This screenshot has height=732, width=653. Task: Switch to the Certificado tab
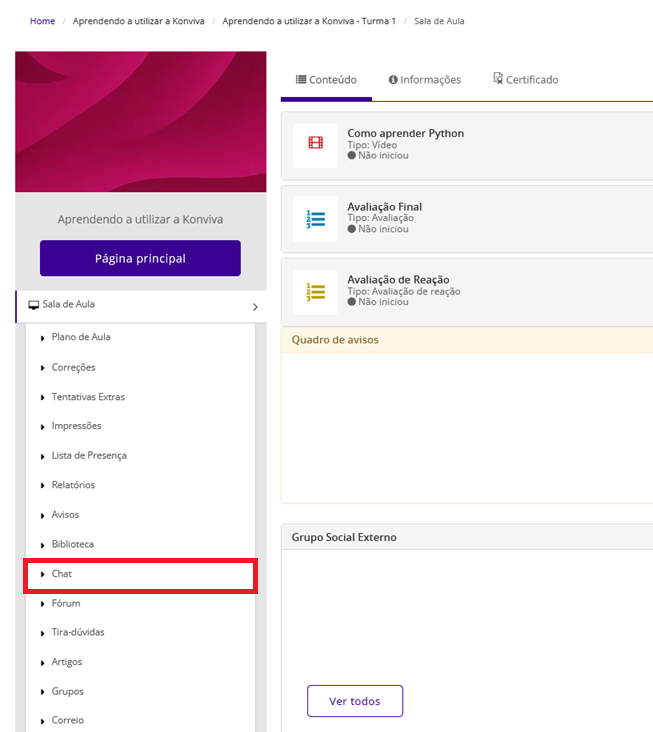click(526, 79)
